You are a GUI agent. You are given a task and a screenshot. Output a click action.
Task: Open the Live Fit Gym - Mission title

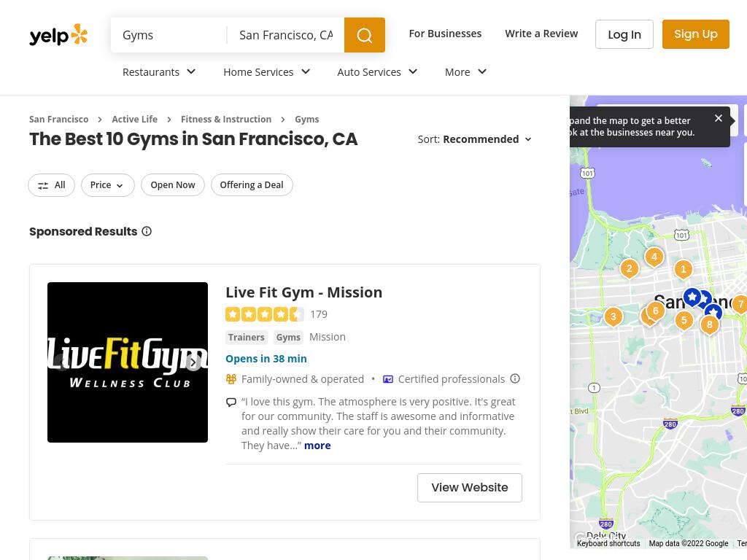point(304,292)
